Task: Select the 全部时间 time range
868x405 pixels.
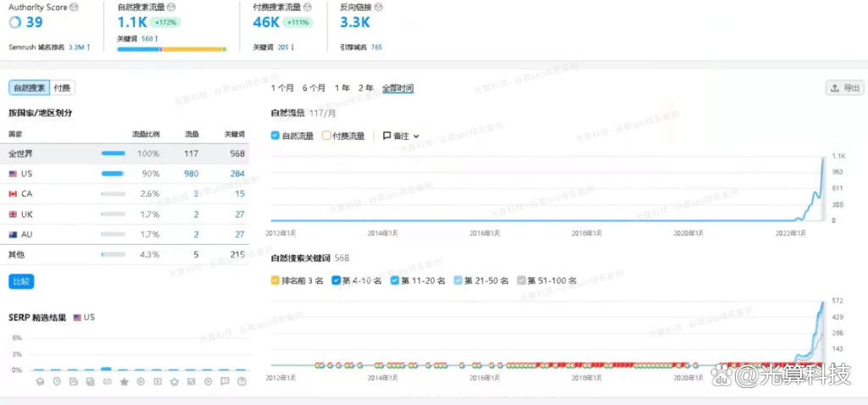Action: (x=398, y=88)
